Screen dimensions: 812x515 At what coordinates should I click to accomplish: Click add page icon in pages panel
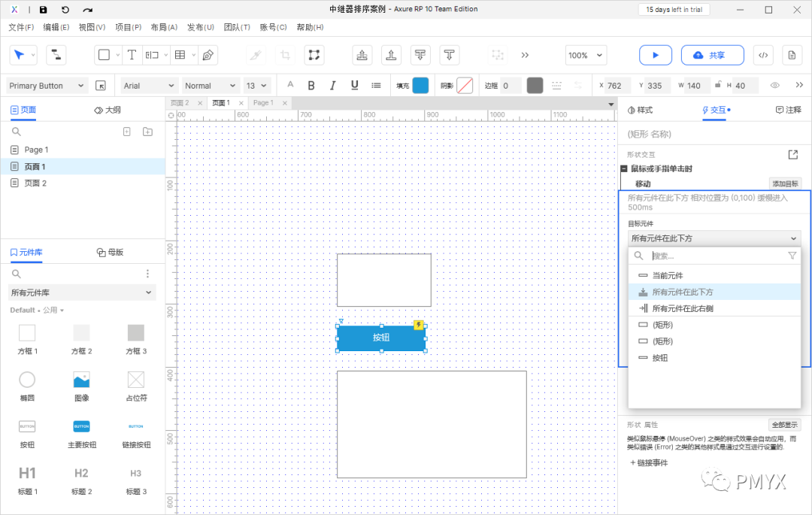pos(127,132)
